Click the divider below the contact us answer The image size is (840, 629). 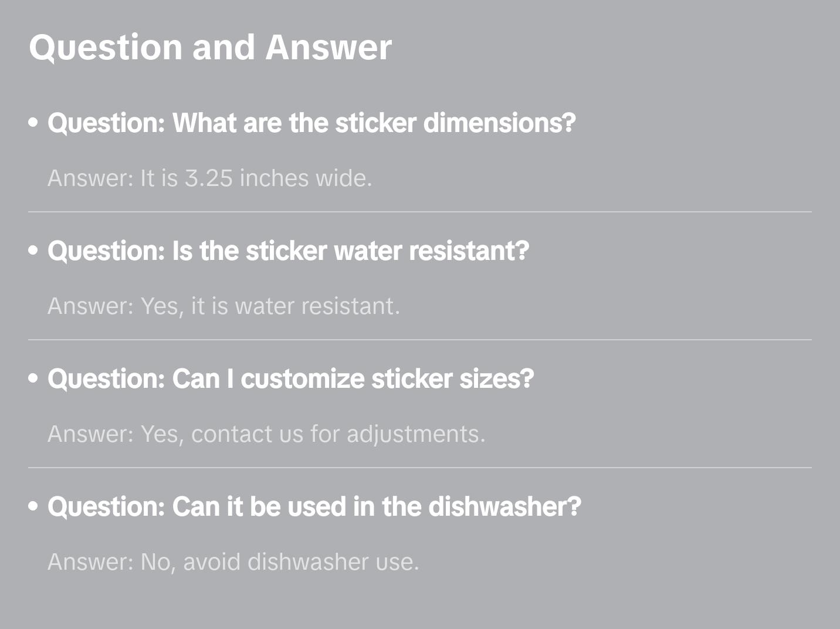coord(419,468)
